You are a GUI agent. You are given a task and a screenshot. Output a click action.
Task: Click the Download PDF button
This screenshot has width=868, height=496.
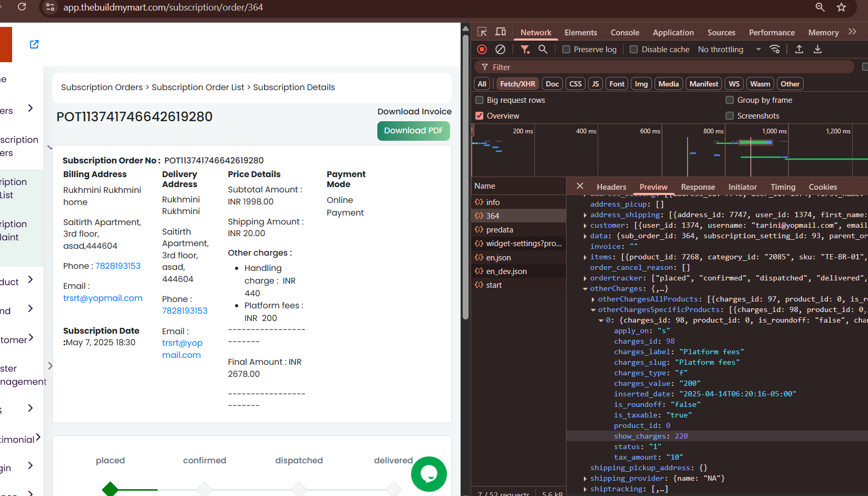coord(414,131)
